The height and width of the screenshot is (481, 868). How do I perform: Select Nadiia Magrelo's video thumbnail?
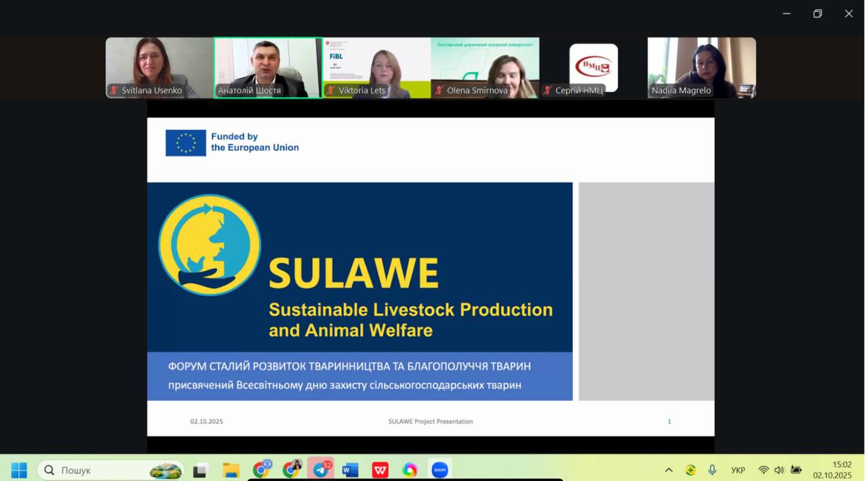[x=701, y=67]
